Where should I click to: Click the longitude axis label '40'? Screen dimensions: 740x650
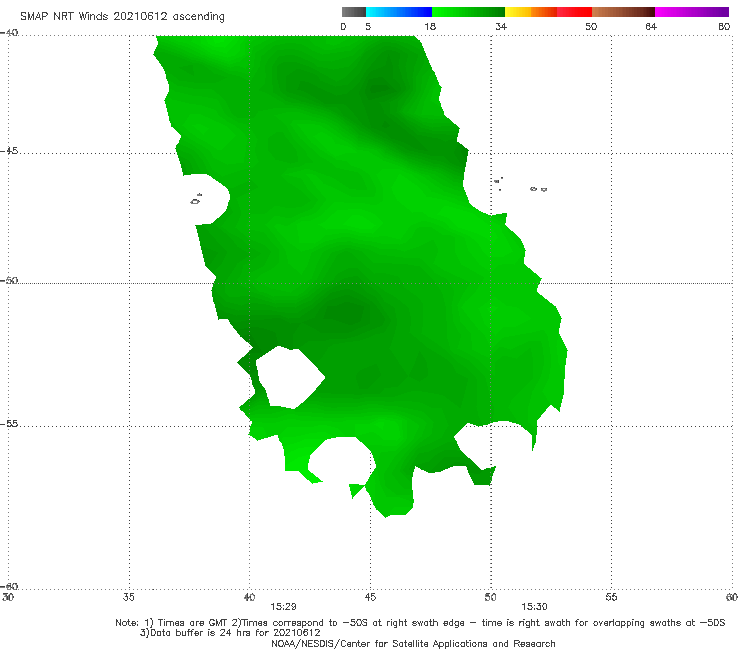point(249,597)
